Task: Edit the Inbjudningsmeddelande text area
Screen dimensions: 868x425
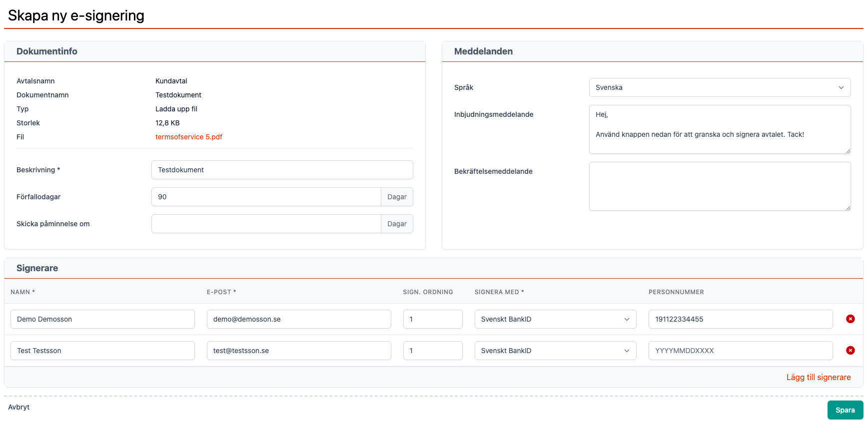Action: click(x=720, y=129)
